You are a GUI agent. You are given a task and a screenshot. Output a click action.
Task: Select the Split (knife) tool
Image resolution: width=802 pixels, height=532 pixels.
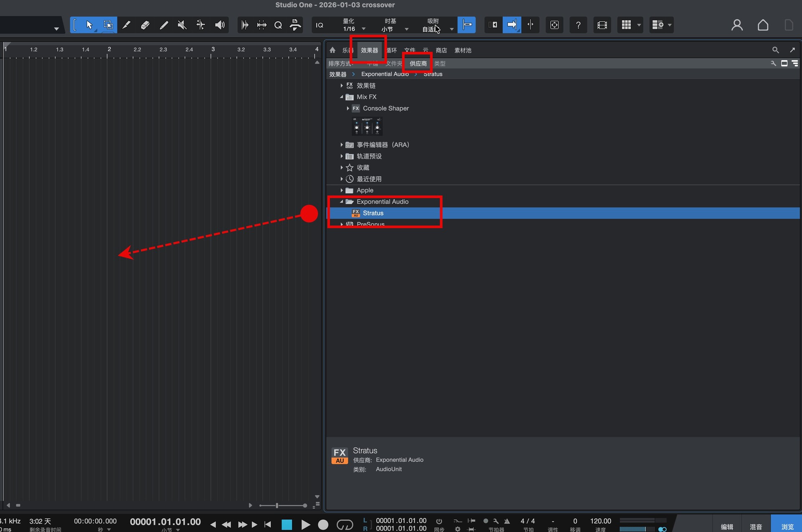(126, 25)
